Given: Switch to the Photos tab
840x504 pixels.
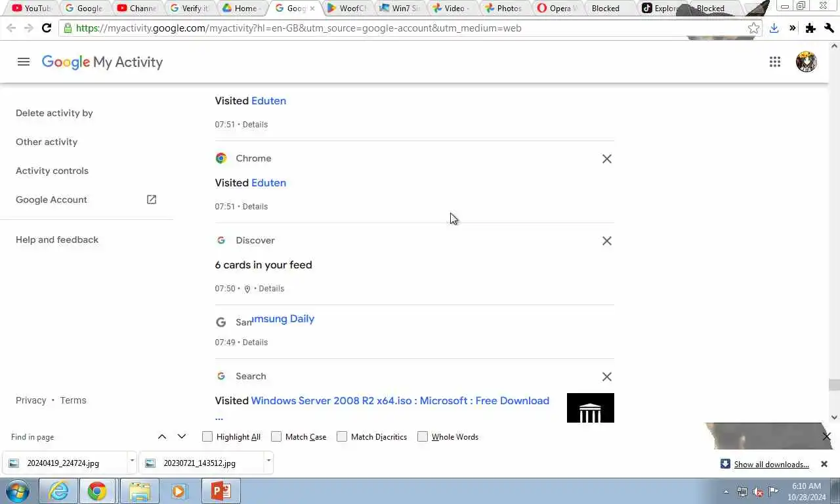Looking at the screenshot, I should (503, 9).
